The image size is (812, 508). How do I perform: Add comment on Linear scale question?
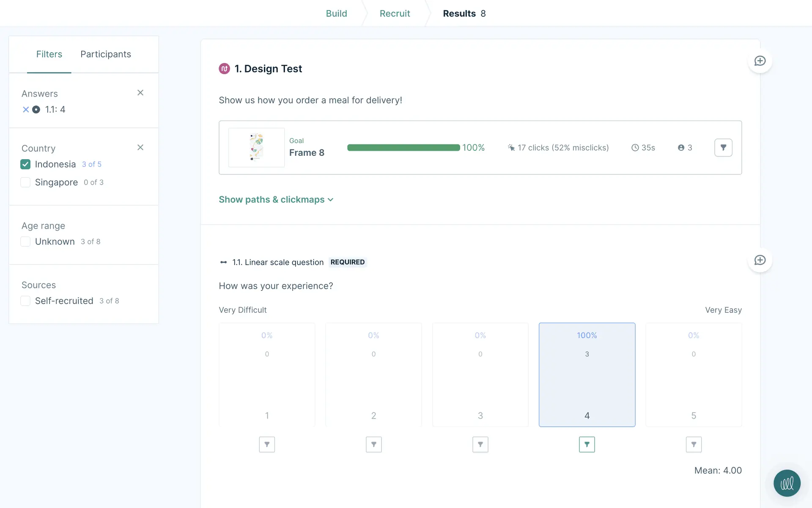pos(760,260)
